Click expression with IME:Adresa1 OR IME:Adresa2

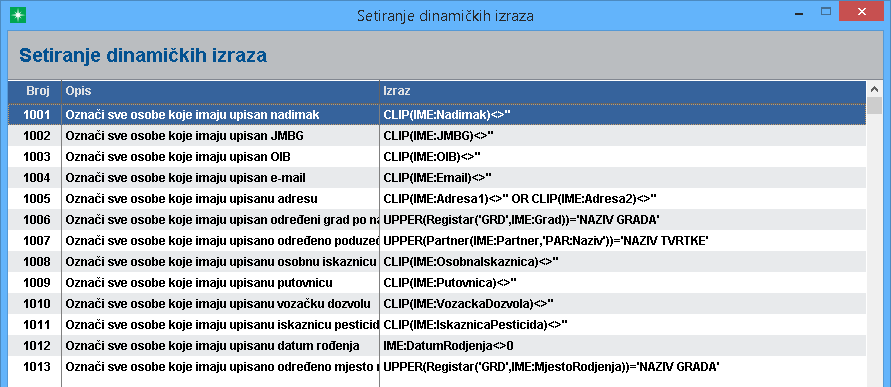coord(520,199)
